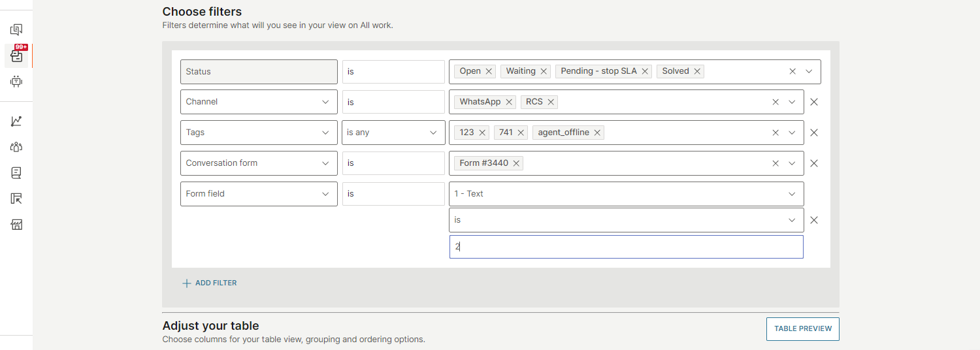Remove the Solved status chip
The image size is (980, 350).
pos(697,71)
